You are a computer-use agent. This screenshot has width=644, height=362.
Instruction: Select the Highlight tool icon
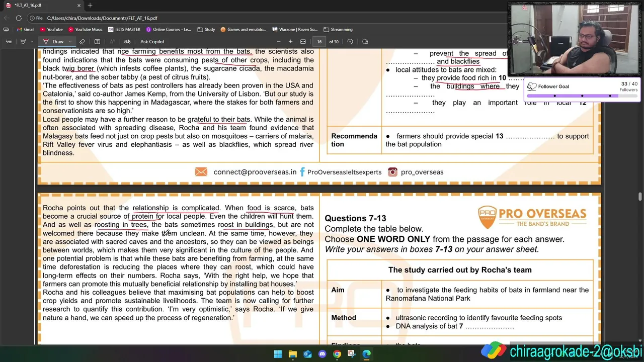(x=23, y=42)
